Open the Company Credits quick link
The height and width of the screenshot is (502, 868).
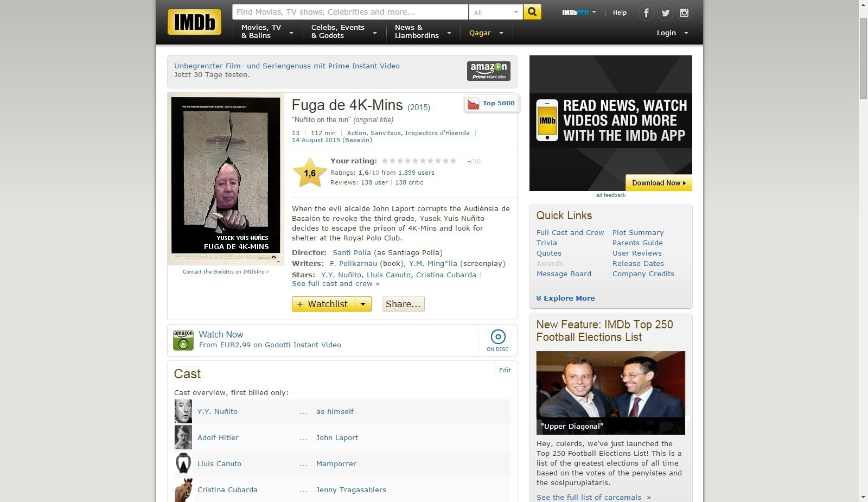click(x=643, y=274)
